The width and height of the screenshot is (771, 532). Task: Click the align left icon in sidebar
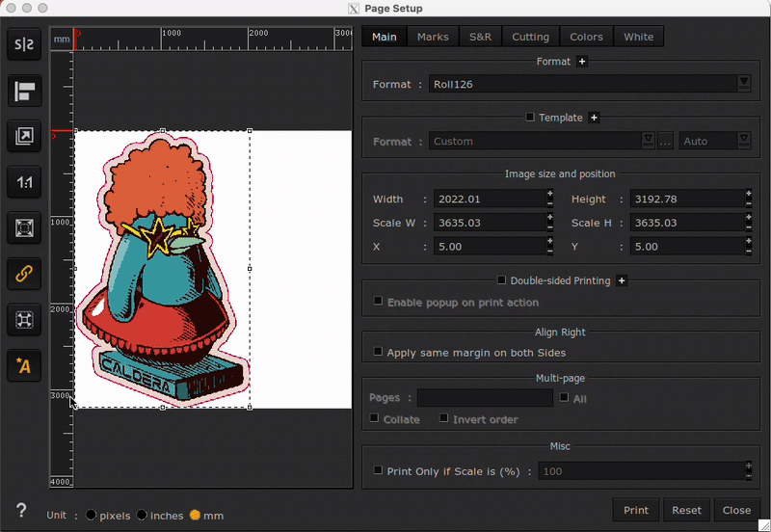click(24, 92)
